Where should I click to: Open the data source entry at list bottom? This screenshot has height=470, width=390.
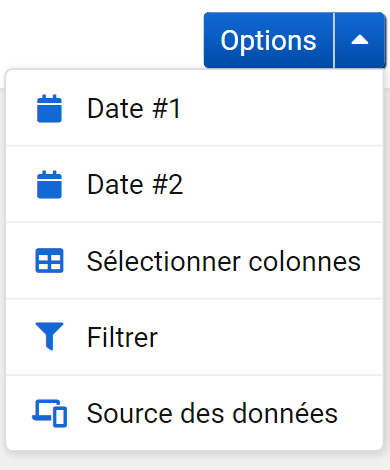click(x=194, y=413)
